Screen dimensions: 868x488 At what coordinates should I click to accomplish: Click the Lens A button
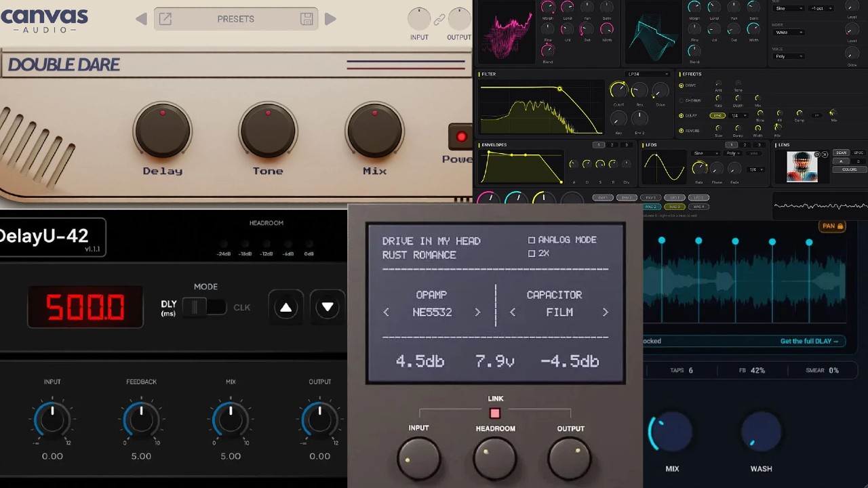(841, 161)
